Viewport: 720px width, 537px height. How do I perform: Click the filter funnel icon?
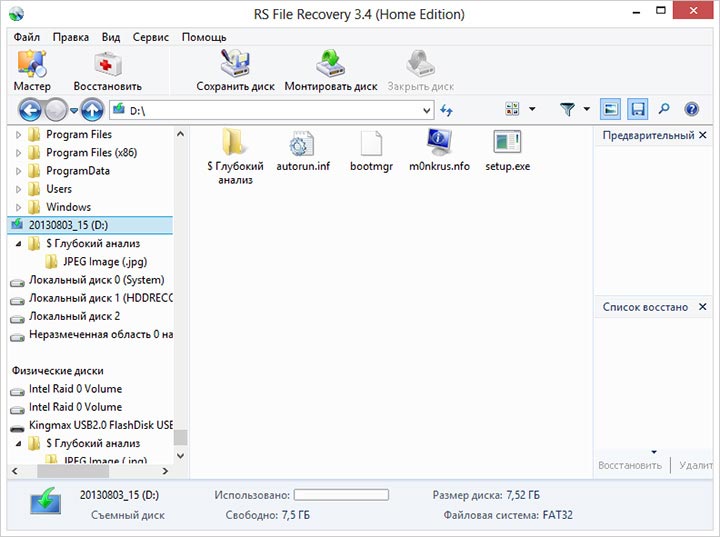tap(568, 109)
